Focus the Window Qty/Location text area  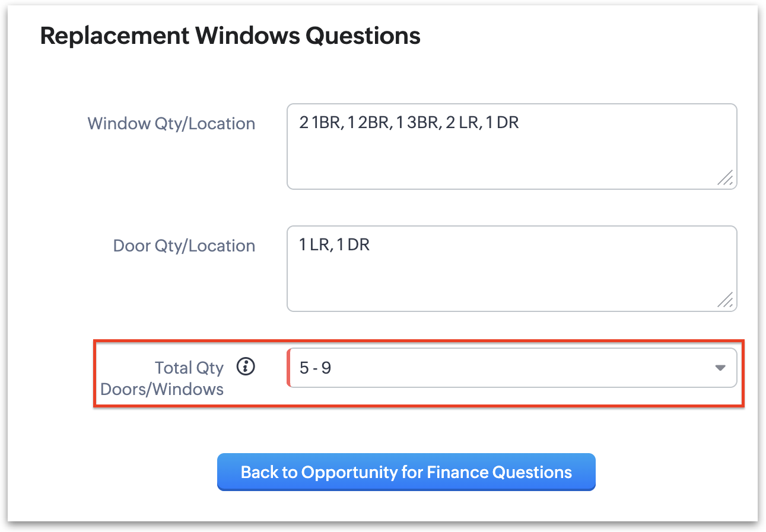pyautogui.click(x=511, y=154)
